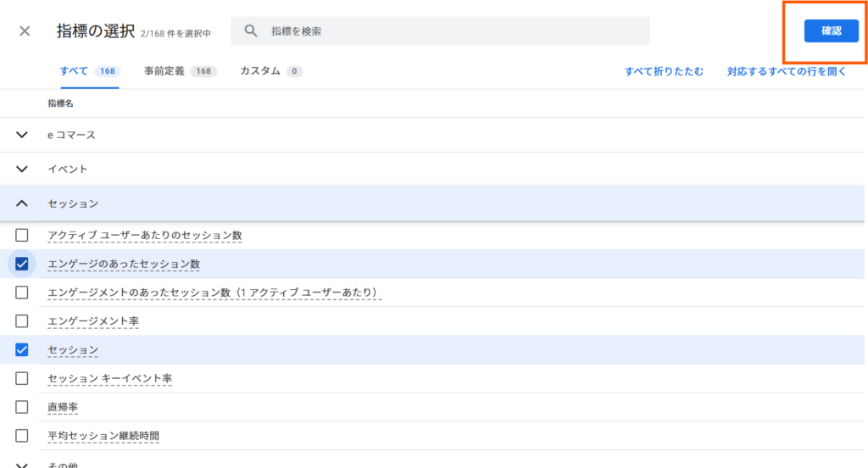Collapse the セッション category
Image resolution: width=868 pixels, height=468 pixels.
(22, 203)
